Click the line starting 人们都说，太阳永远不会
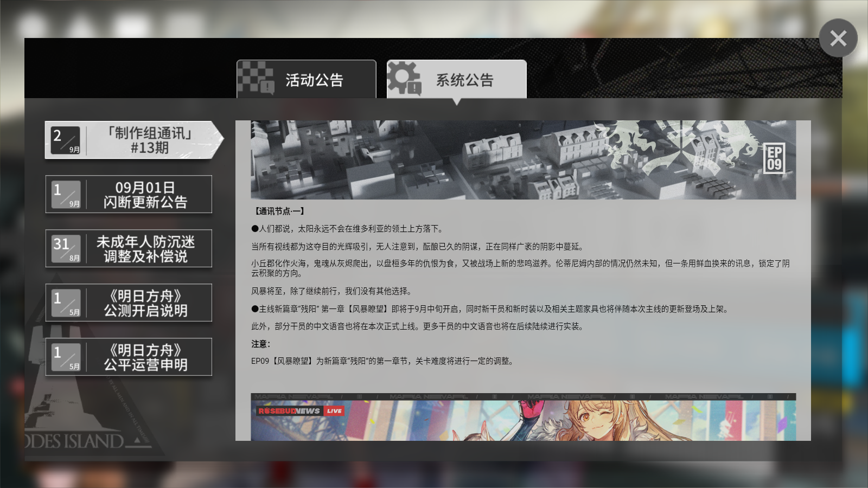Image resolution: width=868 pixels, height=488 pixels. pos(347,229)
